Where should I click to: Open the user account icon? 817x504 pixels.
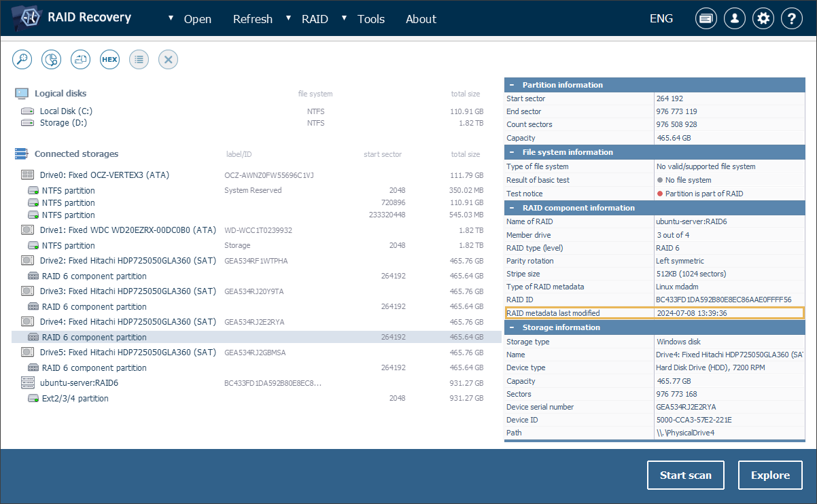click(x=735, y=19)
